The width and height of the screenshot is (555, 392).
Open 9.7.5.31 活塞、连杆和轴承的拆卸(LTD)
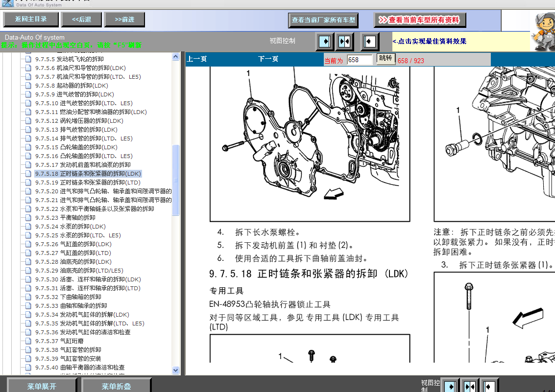click(x=88, y=288)
